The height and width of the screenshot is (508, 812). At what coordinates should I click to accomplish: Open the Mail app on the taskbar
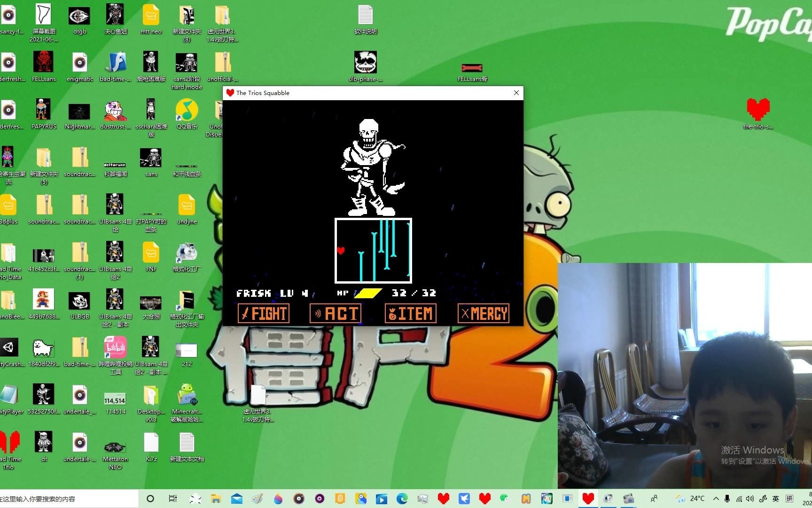point(237,499)
